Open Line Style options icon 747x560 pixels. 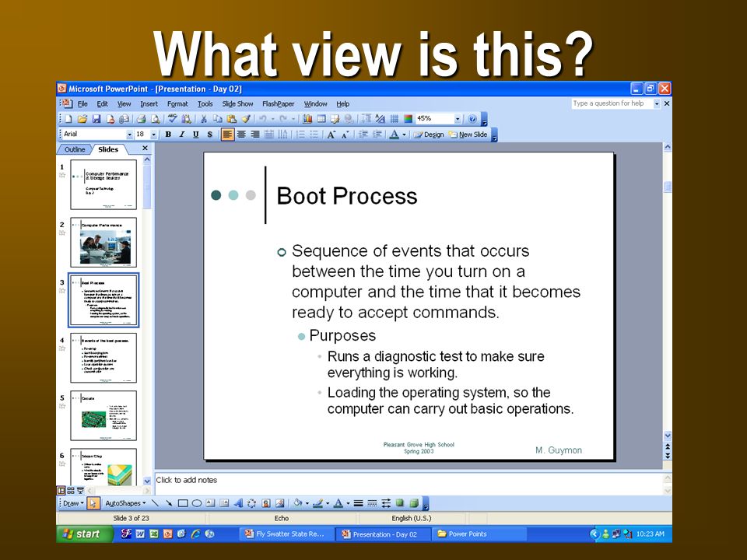(358, 503)
